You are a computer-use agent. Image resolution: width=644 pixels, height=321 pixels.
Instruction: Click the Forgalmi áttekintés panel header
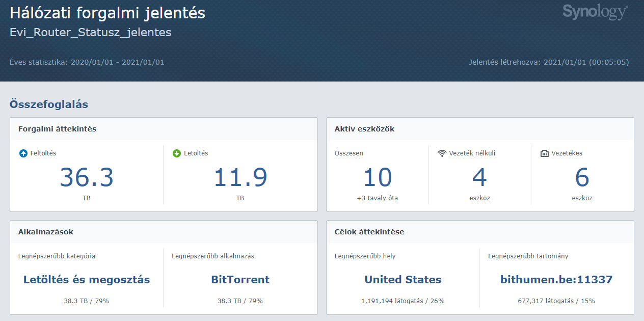(x=57, y=129)
